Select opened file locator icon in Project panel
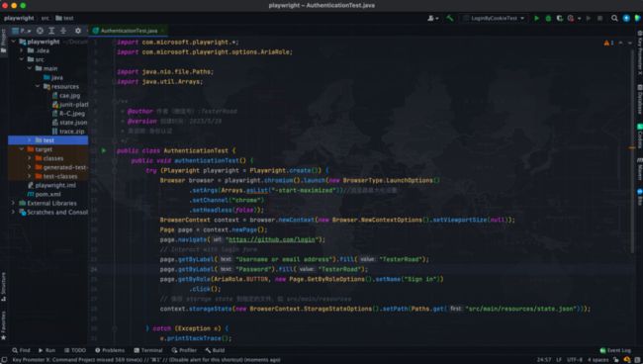The width and height of the screenshot is (643, 364). [40, 31]
